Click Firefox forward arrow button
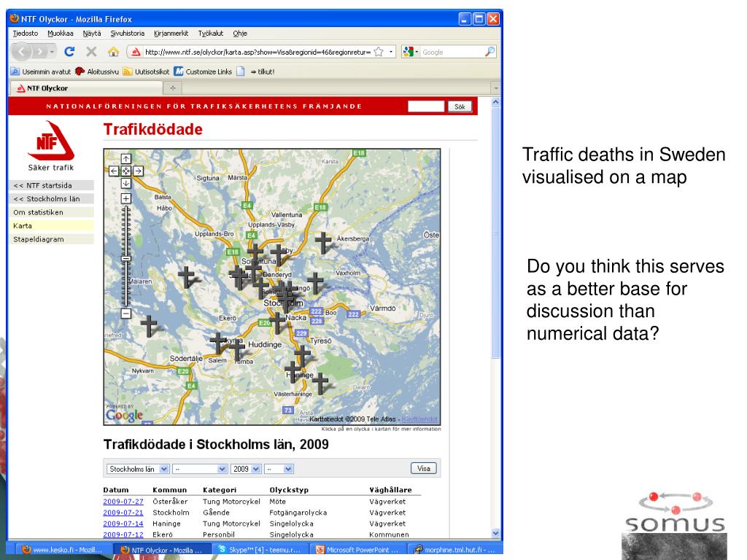Viewport: 747px width, 560px height. point(40,52)
